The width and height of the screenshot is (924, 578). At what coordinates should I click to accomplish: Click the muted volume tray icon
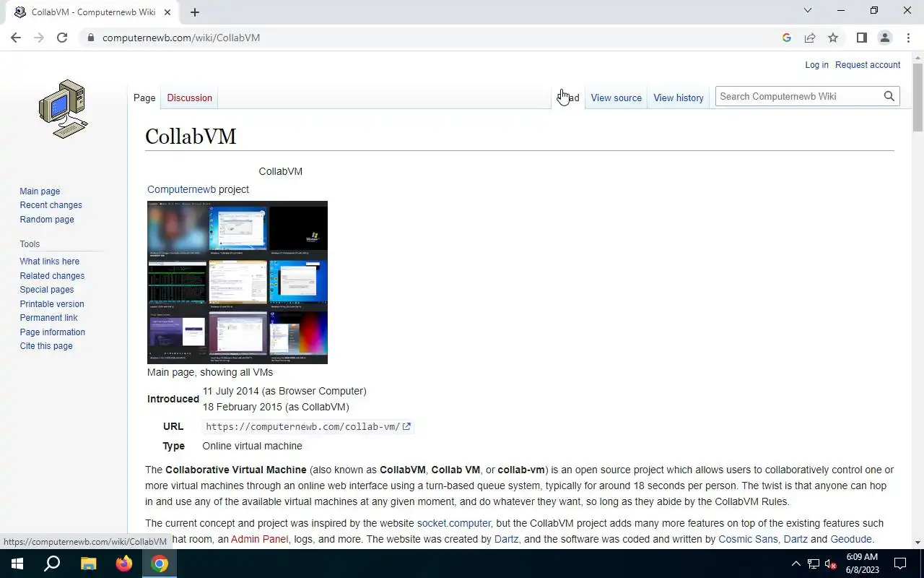point(831,564)
